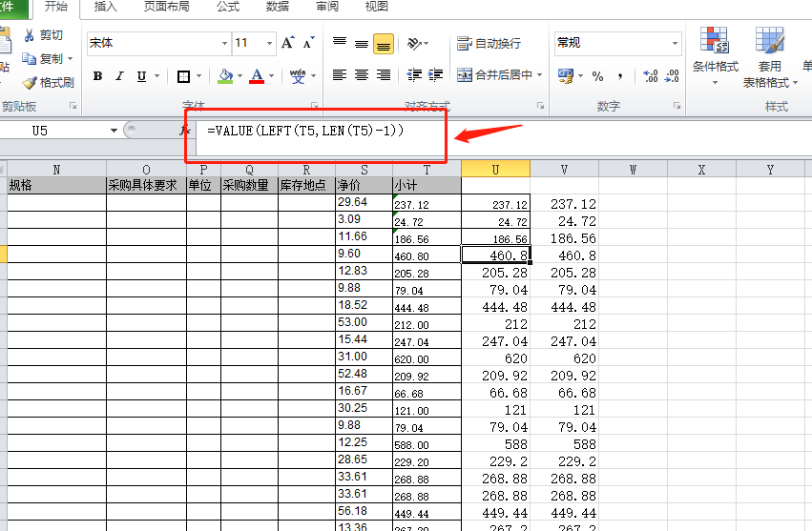Open number format dropdown 常规
The image size is (812, 531).
(675, 43)
